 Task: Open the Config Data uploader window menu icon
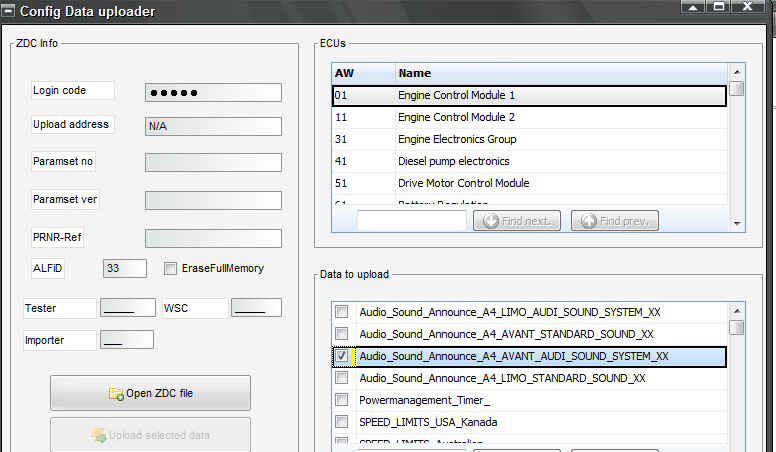tap(9, 11)
